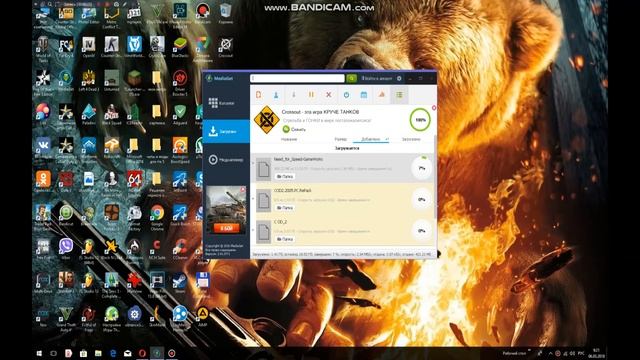Screen dimensions: 640x360
Task: Click the orange speed limit toolbar icon
Action: [381, 95]
